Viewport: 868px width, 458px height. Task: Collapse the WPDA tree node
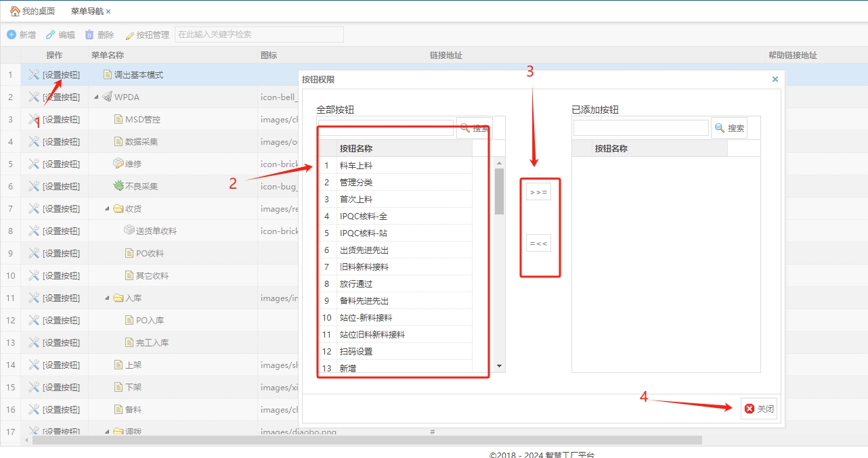(96, 97)
